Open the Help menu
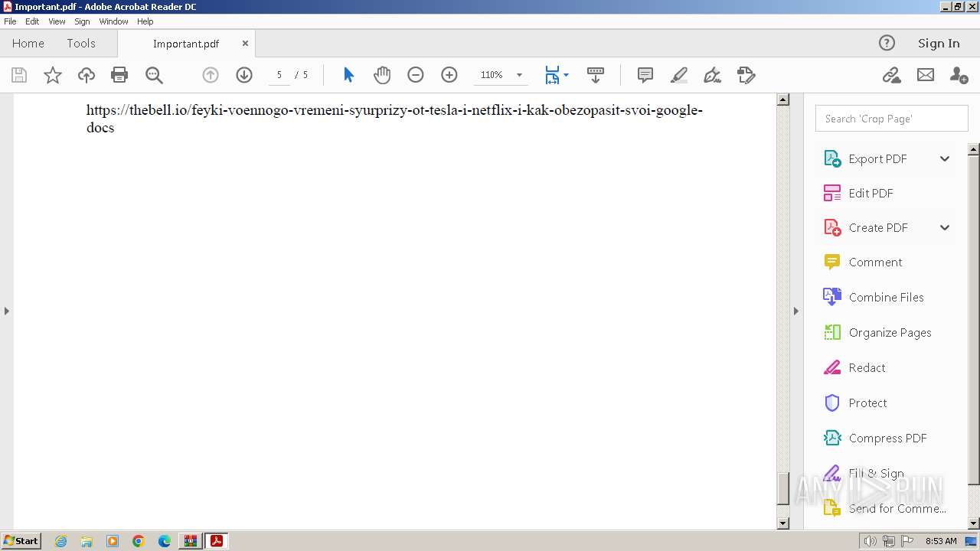Screen dimensions: 980x551 (x=145, y=21)
